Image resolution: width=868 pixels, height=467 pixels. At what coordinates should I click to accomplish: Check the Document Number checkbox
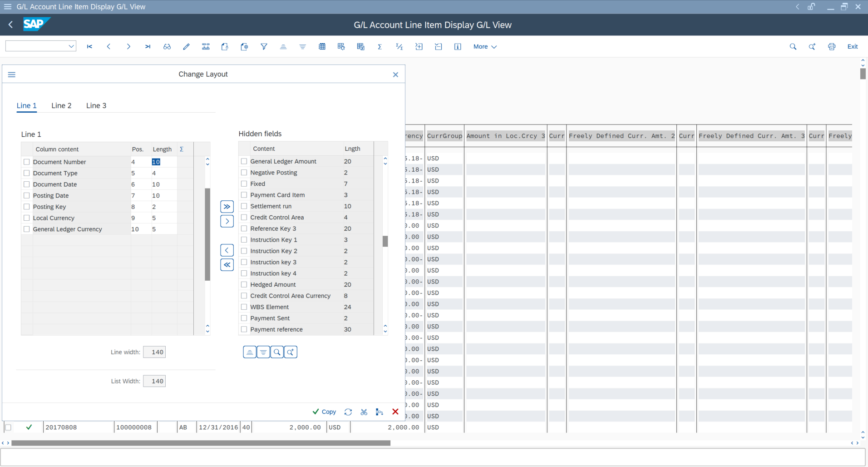[26, 162]
